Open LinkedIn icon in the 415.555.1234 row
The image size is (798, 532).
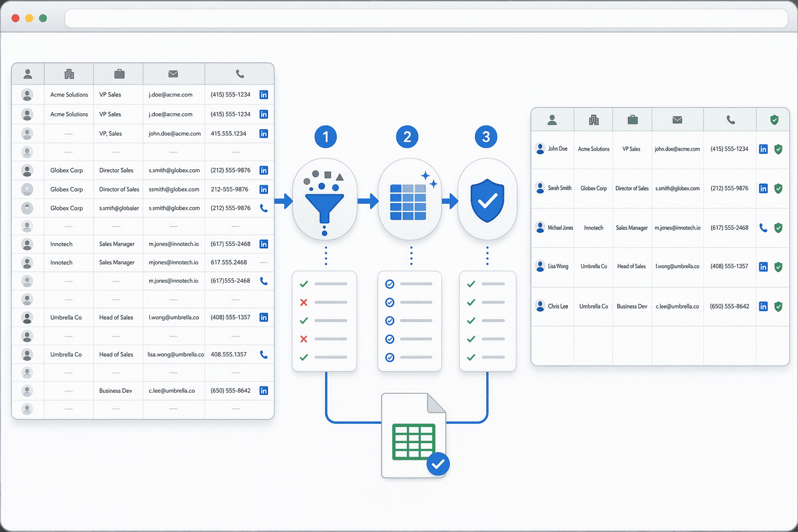coord(264,134)
